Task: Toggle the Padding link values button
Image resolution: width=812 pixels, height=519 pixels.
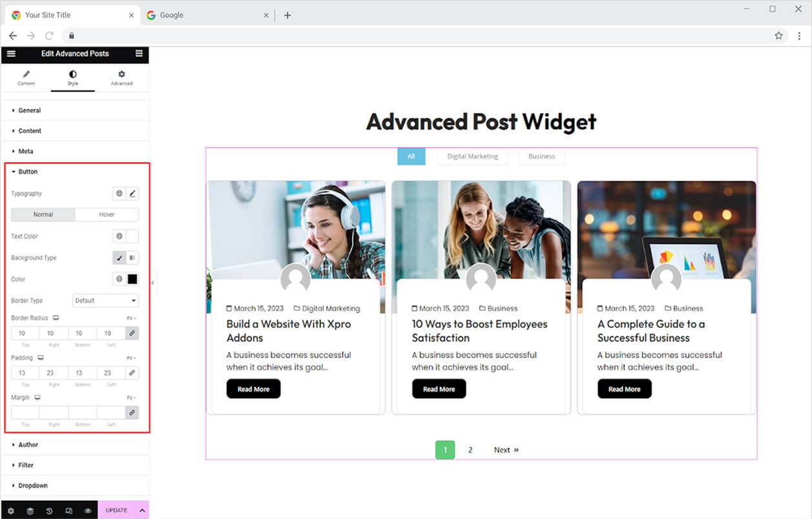Action: click(x=132, y=372)
